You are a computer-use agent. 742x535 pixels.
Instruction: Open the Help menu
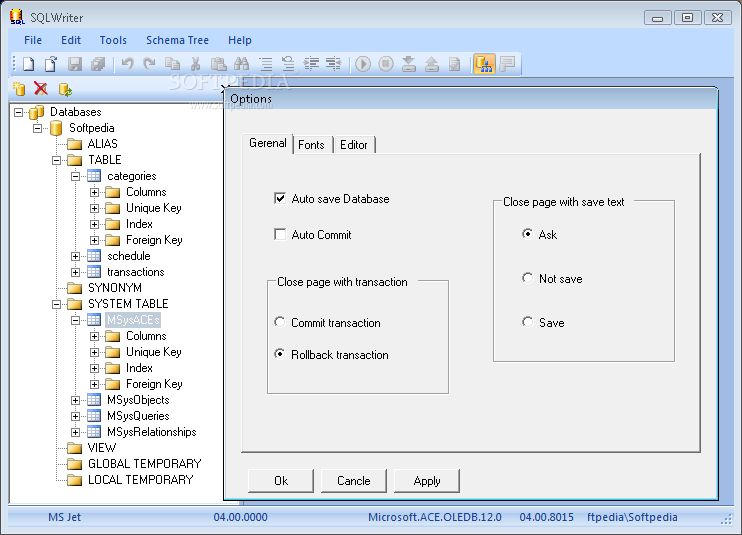[240, 40]
